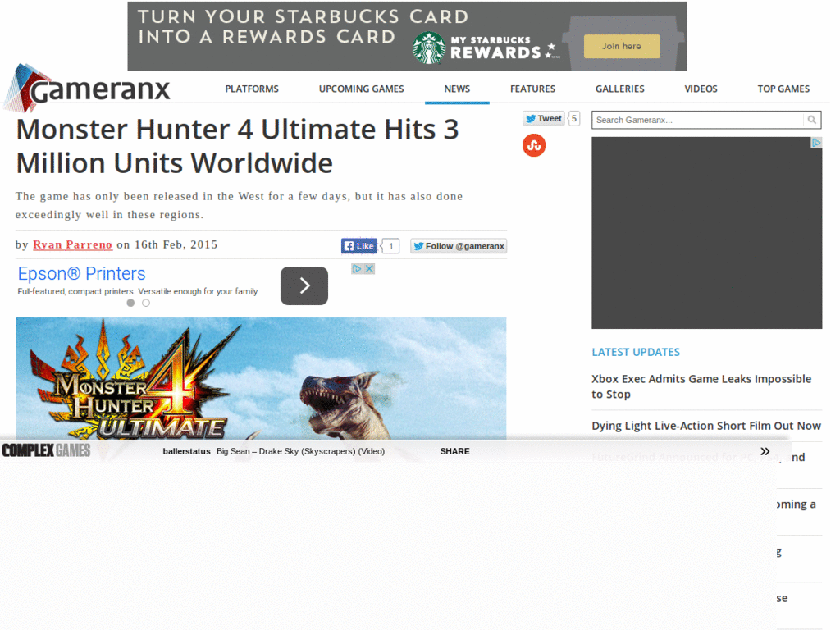
Task: Click the Epson ad next arrow button
Action: tap(304, 285)
